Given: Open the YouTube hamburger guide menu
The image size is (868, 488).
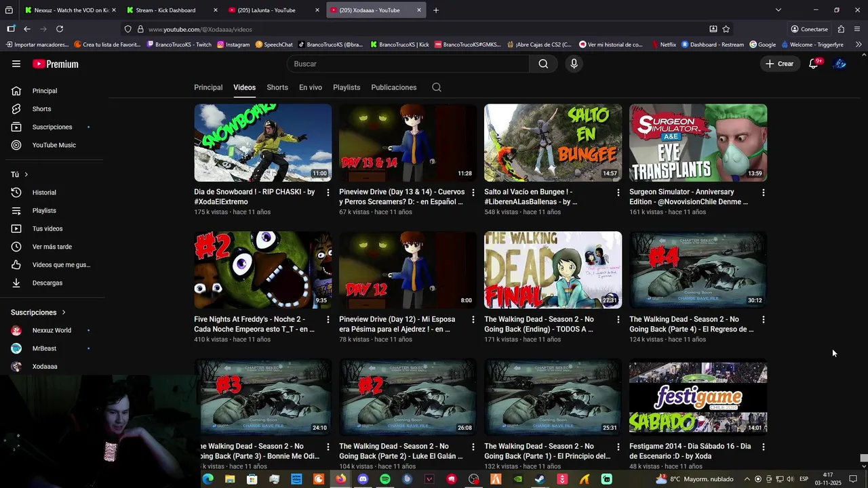Looking at the screenshot, I should (16, 64).
